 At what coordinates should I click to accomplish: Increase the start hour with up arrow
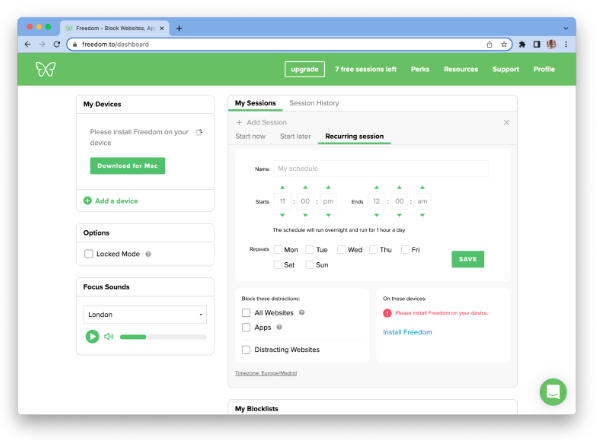point(283,187)
